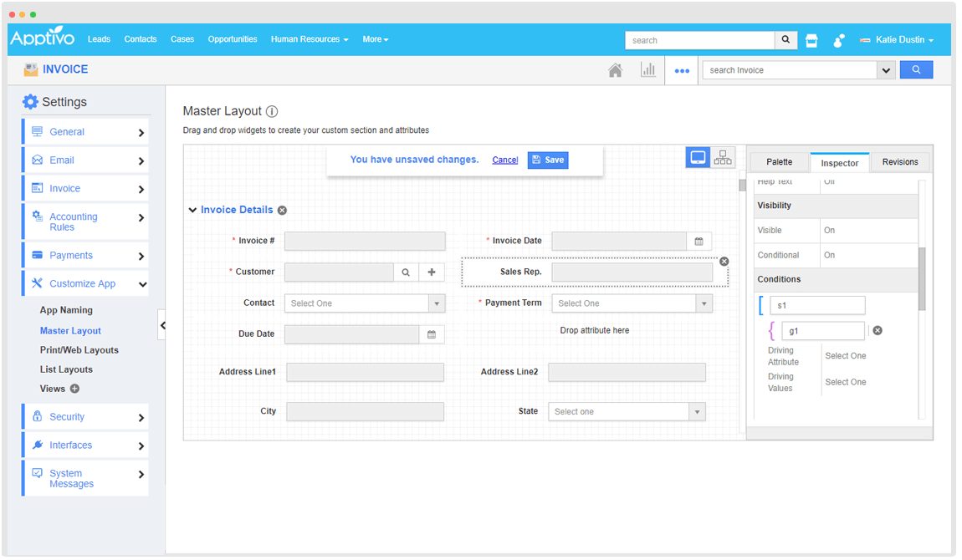Screen dimensions: 962x560
Task: Delete condition group g1
Action: coord(878,331)
